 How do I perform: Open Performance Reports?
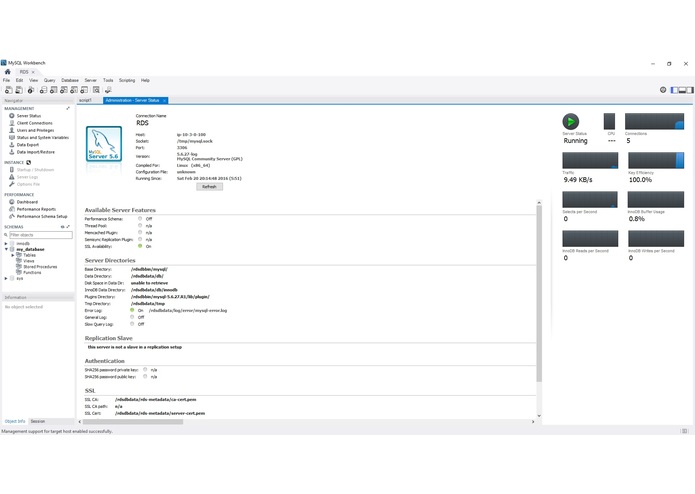[36, 209]
